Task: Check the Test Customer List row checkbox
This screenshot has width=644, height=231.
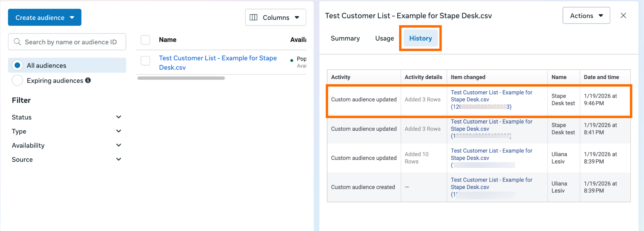Action: pos(146,61)
